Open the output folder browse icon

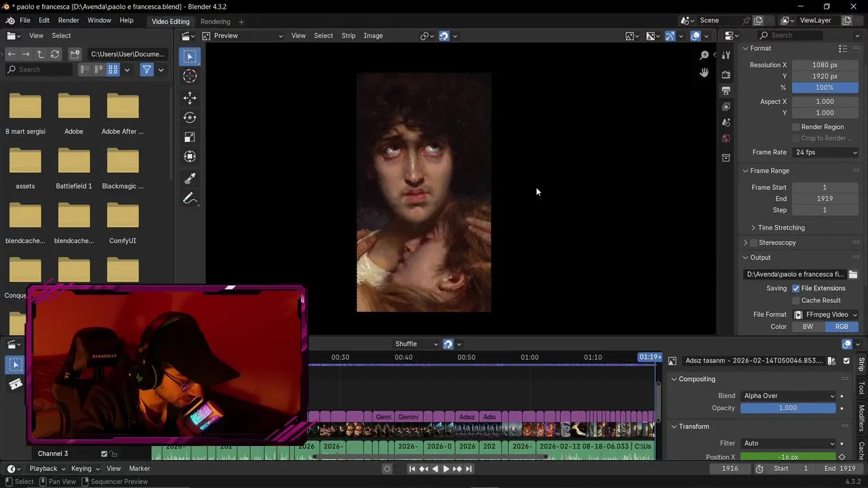[853, 274]
